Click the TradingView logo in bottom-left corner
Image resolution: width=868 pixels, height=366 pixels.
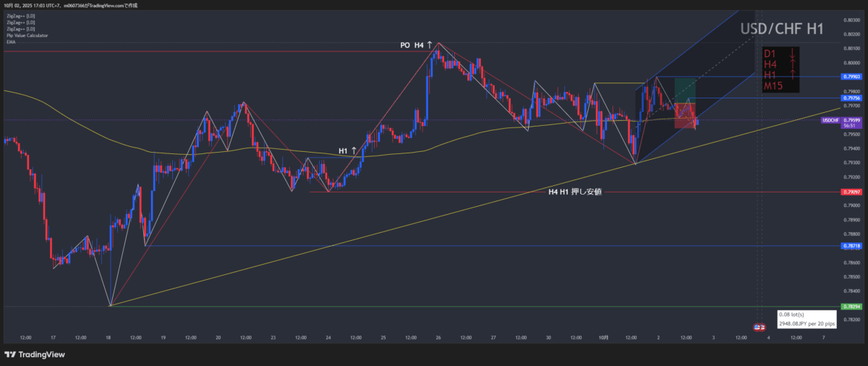pos(35,354)
